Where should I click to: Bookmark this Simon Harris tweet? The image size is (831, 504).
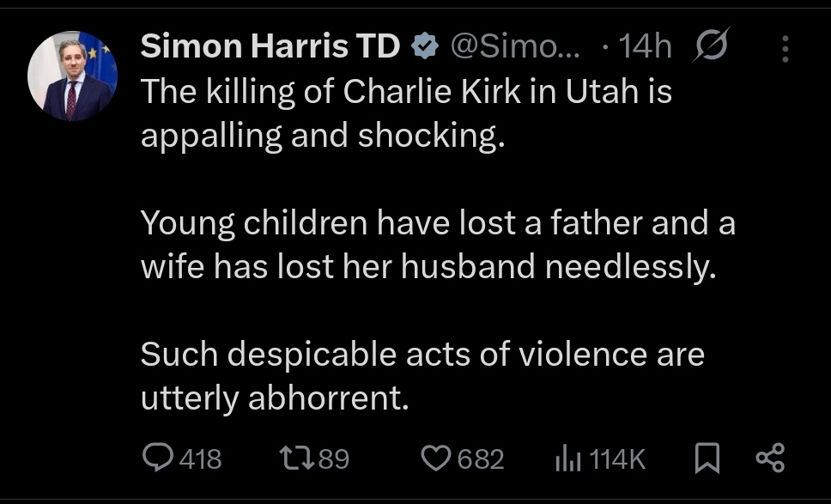(706, 458)
